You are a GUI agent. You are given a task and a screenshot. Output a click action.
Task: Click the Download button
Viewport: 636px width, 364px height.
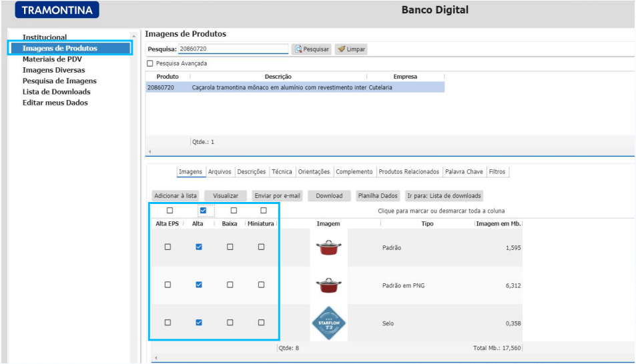point(330,196)
